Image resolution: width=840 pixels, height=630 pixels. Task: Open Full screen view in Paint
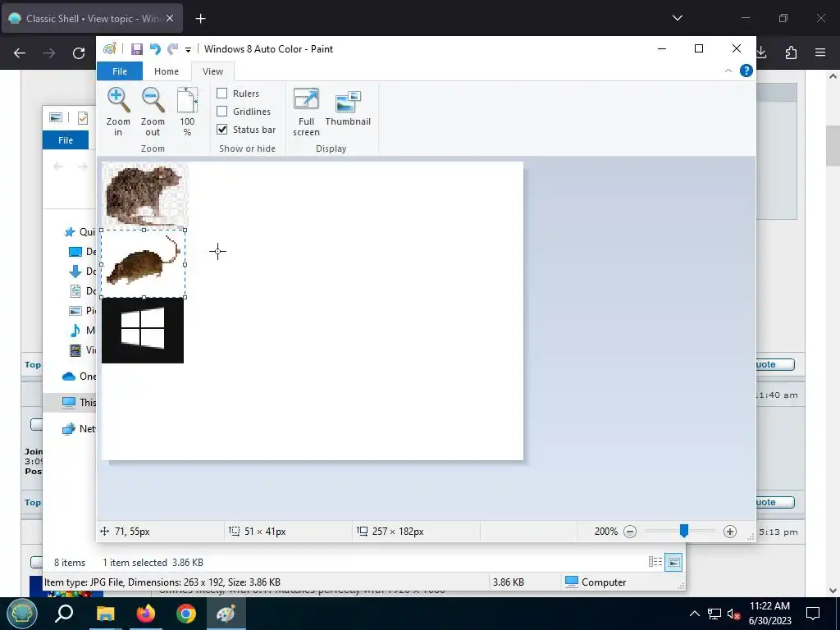[306, 112]
